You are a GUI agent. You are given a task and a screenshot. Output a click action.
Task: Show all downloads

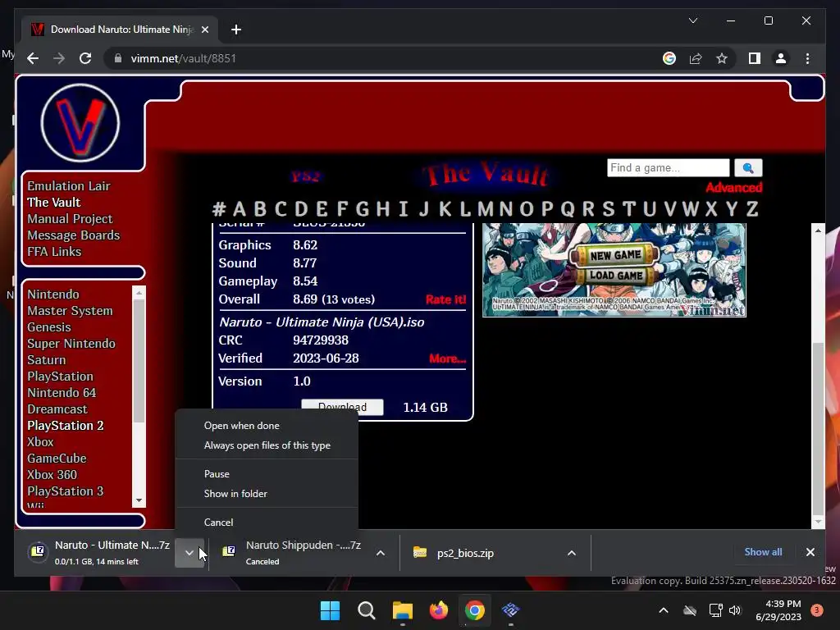[x=763, y=552]
